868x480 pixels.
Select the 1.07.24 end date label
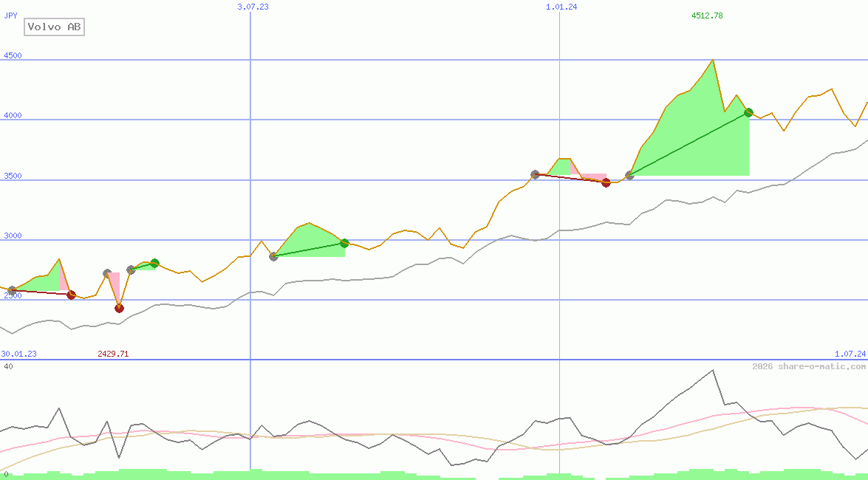coord(850,354)
